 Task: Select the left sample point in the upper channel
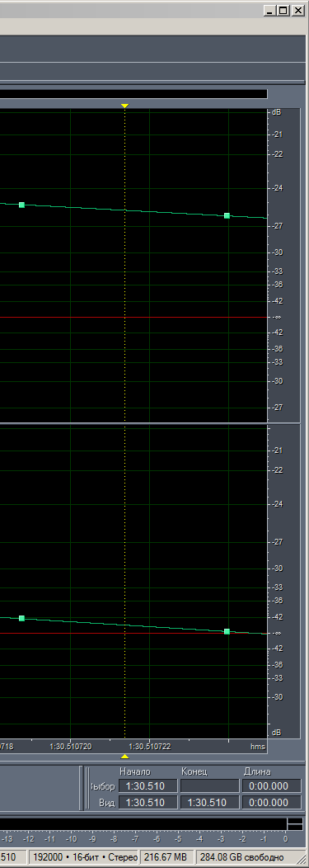(22, 205)
